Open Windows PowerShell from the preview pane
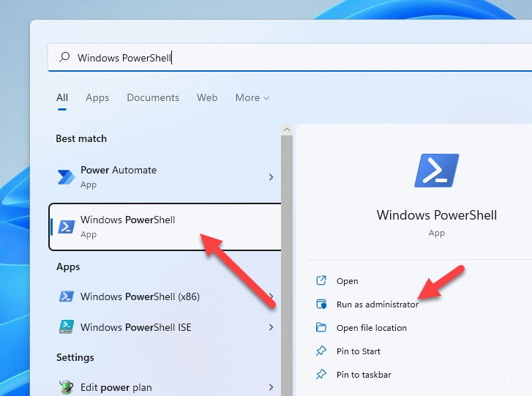Image resolution: width=532 pixels, height=396 pixels. point(347,281)
